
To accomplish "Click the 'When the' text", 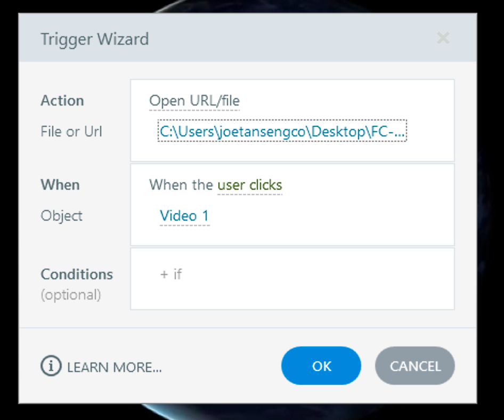I will [181, 185].
